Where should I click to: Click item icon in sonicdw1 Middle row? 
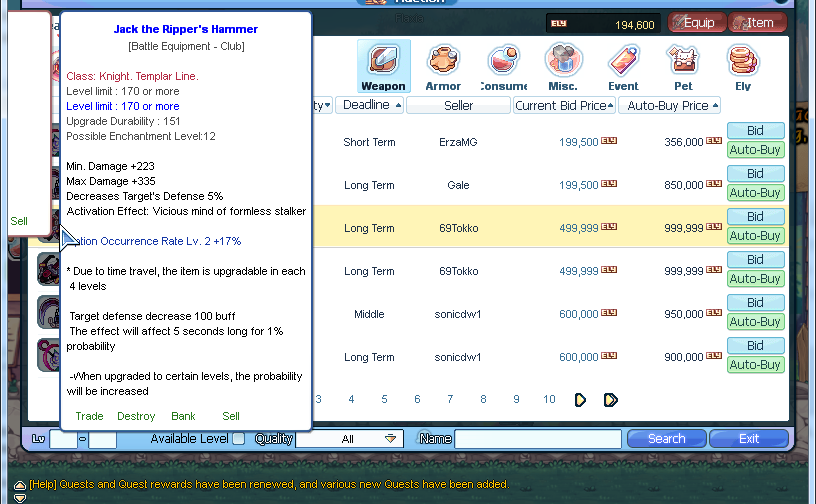[x=48, y=313]
